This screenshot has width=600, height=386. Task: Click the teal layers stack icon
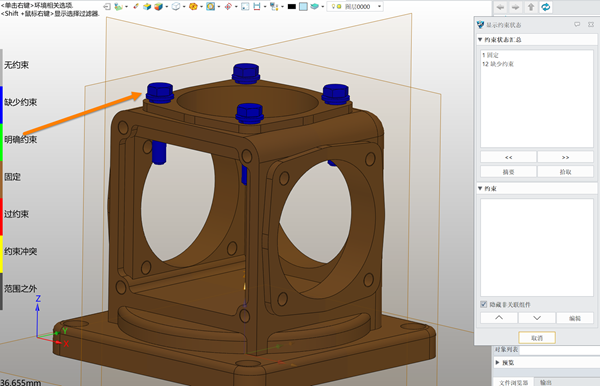(x=315, y=7)
